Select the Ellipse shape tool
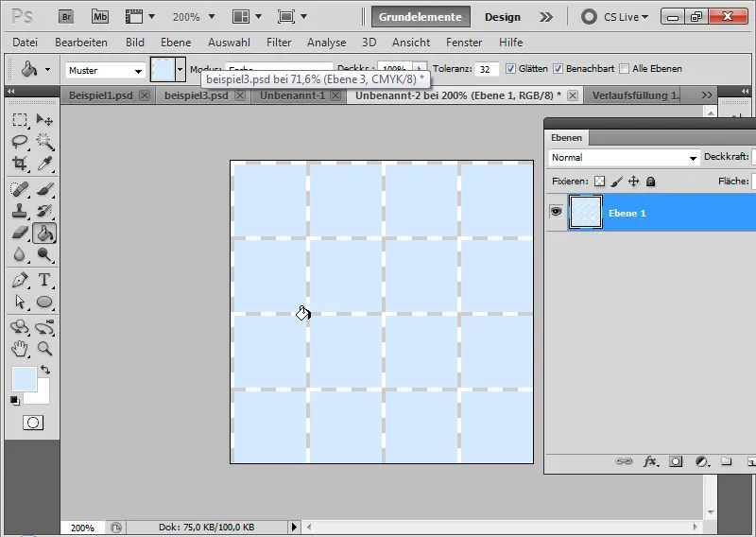This screenshot has width=756, height=537. point(44,302)
